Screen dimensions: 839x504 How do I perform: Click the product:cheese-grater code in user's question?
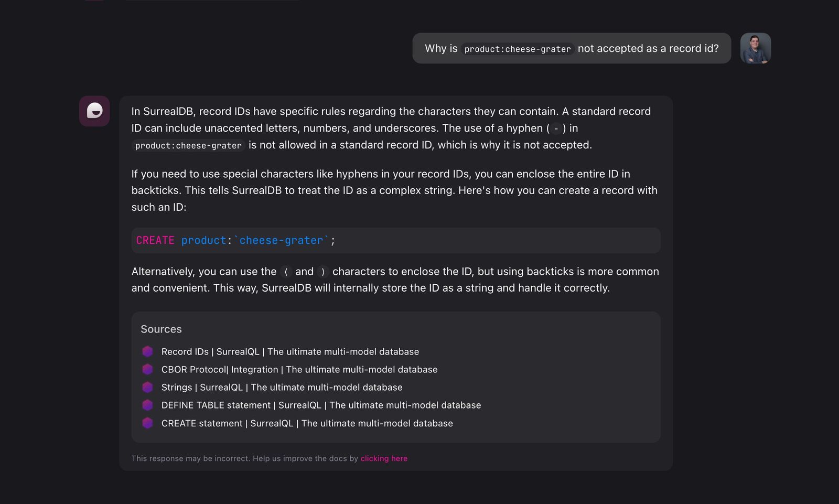518,49
